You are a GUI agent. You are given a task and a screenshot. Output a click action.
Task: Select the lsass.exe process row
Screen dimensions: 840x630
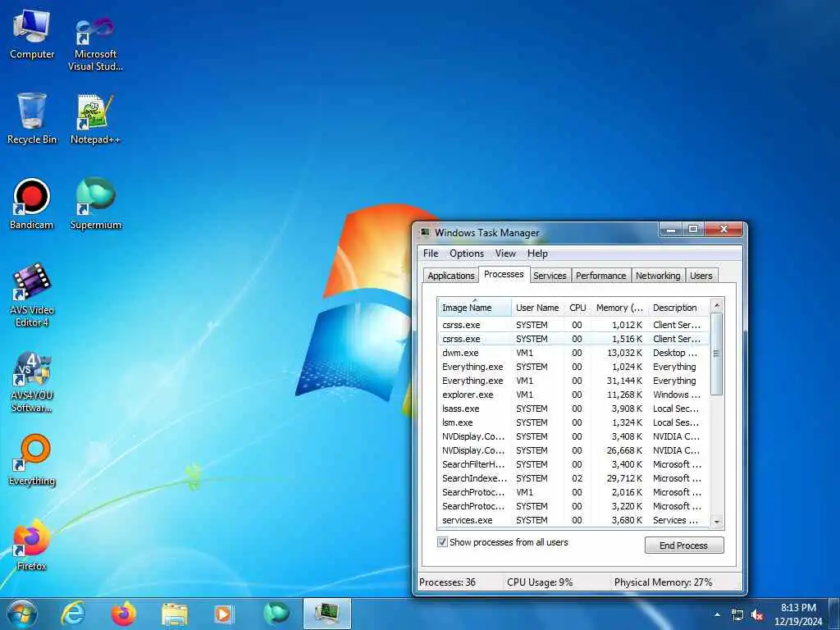(573, 409)
